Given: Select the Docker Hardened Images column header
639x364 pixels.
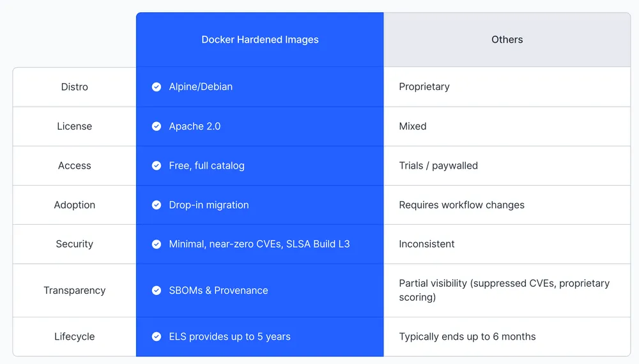Looking at the screenshot, I should pyautogui.click(x=260, y=40).
